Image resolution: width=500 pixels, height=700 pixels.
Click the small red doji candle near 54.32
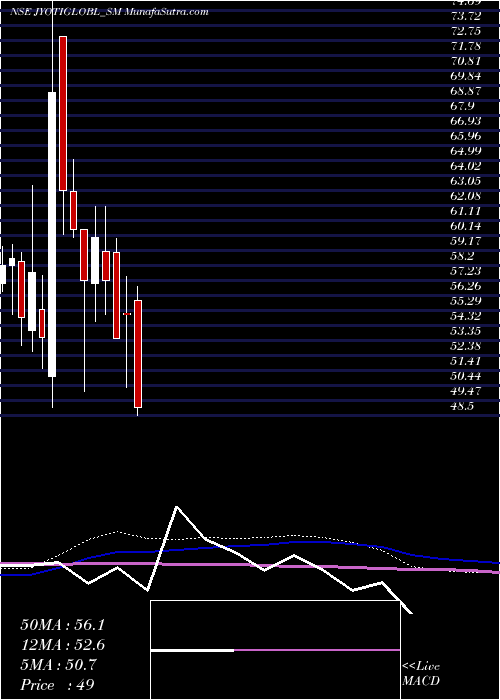(x=127, y=314)
